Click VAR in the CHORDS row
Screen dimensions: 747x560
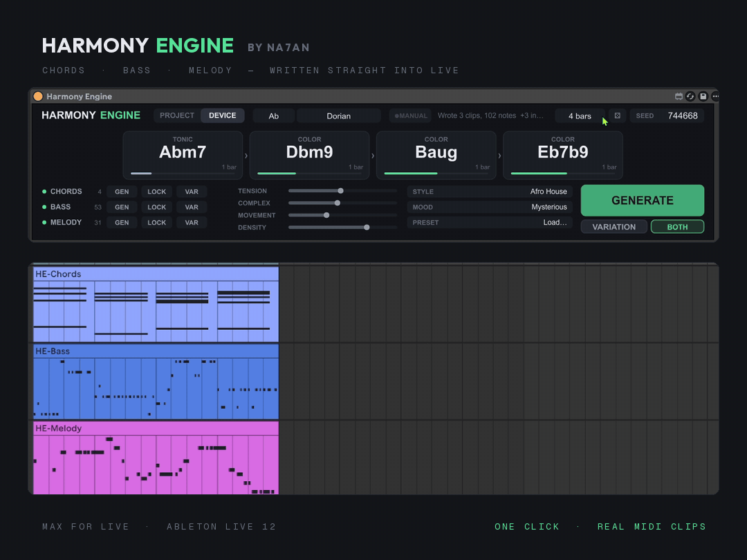click(192, 192)
